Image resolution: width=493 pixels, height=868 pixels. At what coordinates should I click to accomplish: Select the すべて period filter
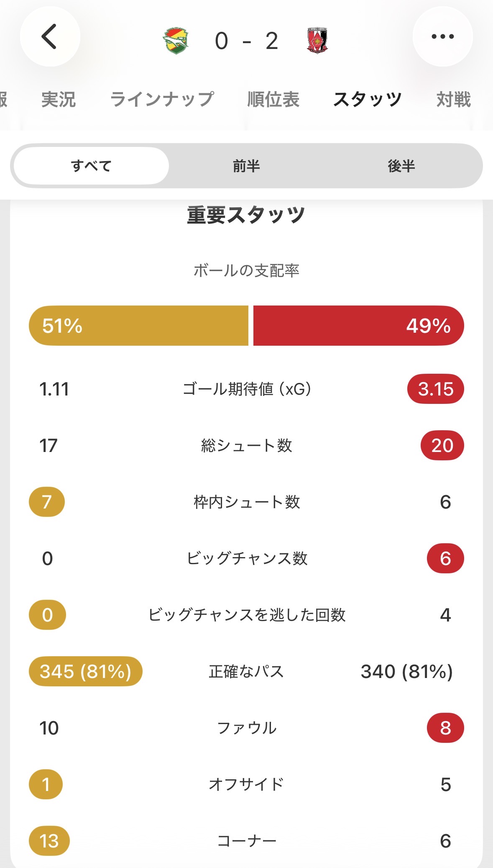coord(92,166)
